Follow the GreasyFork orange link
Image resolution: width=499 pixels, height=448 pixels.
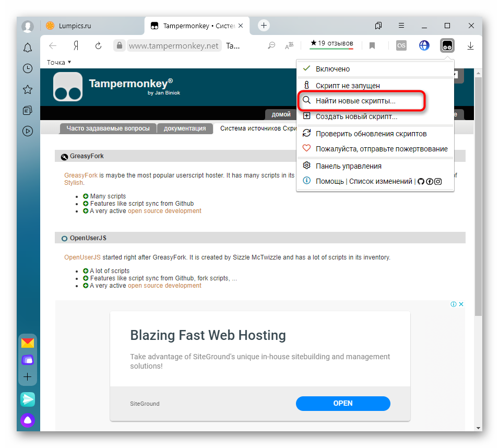(80, 175)
